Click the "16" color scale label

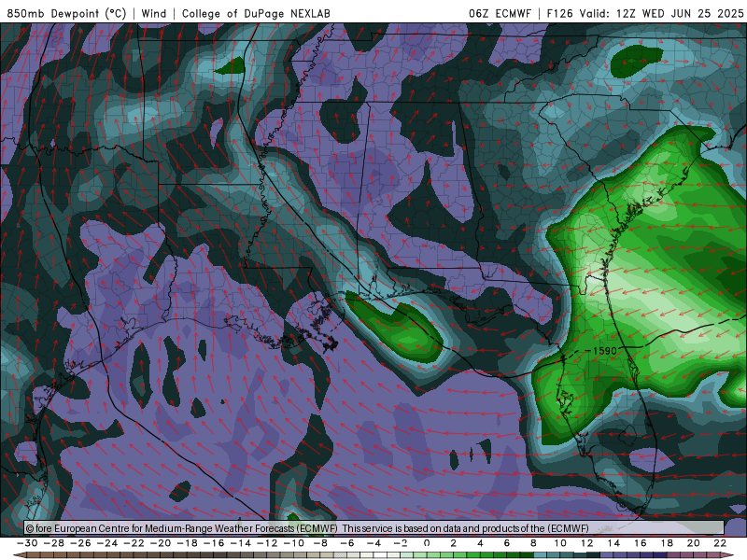click(641, 543)
